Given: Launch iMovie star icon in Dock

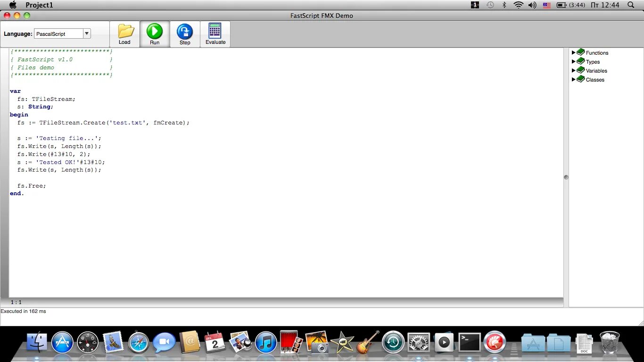Looking at the screenshot, I should (x=342, y=342).
